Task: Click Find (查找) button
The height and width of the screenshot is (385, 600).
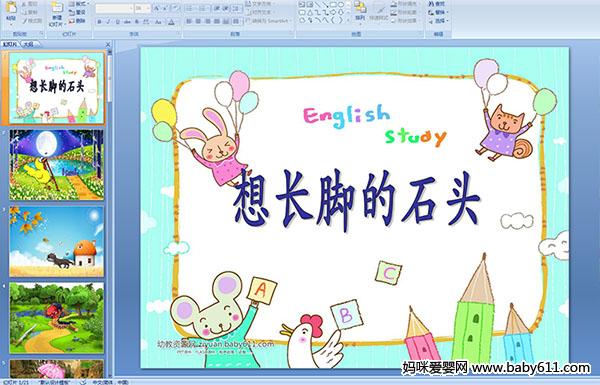Action: [437, 4]
